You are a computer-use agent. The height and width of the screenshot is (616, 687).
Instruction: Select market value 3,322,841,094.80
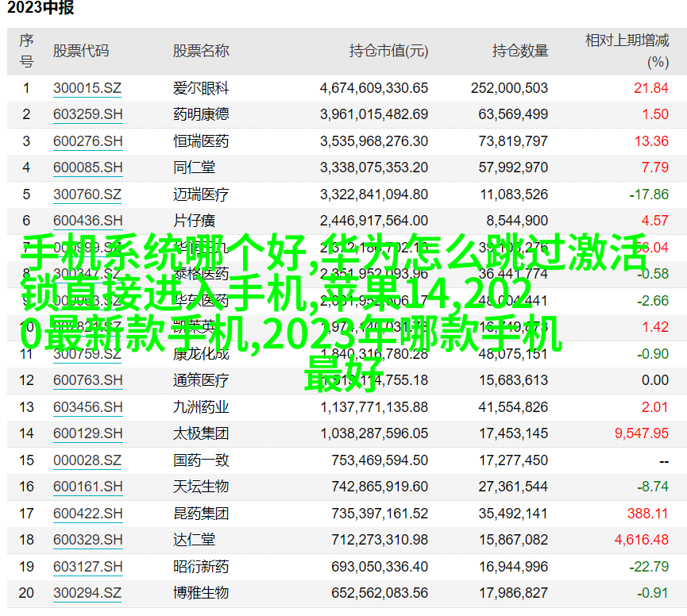point(374,194)
